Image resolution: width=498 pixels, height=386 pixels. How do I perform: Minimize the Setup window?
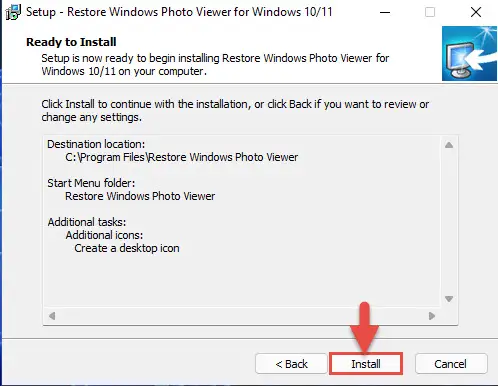(x=385, y=13)
